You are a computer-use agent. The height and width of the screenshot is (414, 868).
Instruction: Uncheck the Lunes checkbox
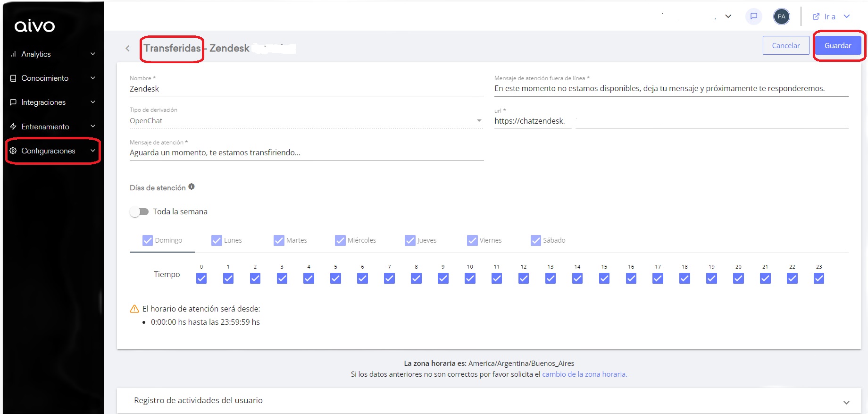(x=217, y=240)
